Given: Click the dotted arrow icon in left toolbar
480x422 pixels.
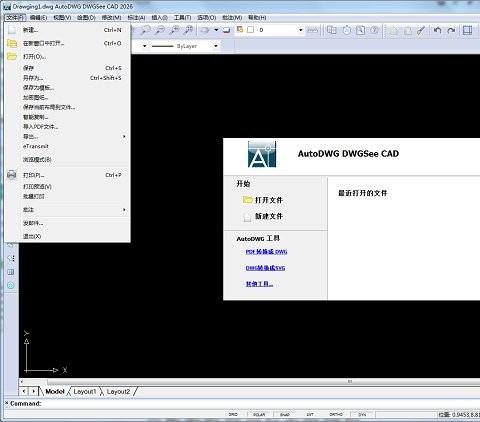Looking at the screenshot, I should point(11,258).
